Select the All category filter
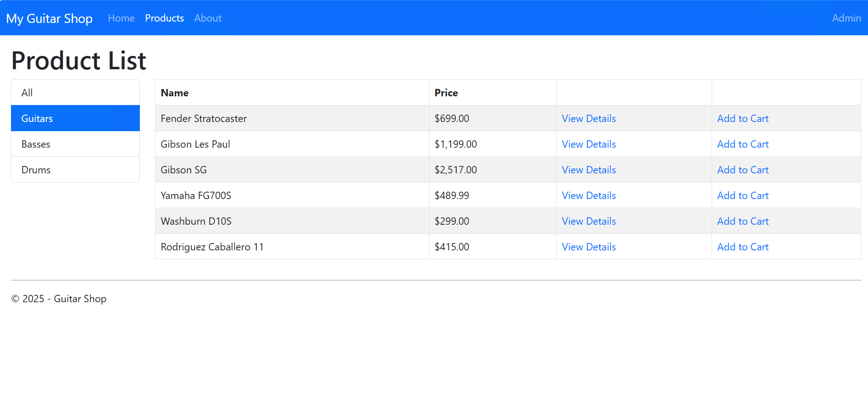The image size is (868, 393). point(76,93)
